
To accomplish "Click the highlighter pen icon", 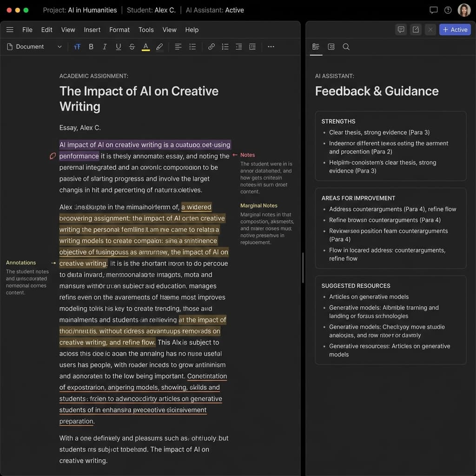I will coord(159,46).
